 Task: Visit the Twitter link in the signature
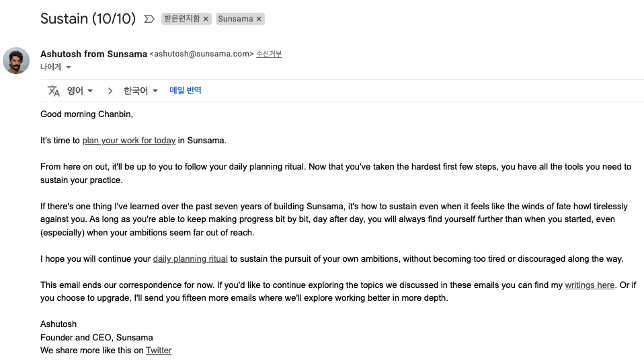pos(159,351)
